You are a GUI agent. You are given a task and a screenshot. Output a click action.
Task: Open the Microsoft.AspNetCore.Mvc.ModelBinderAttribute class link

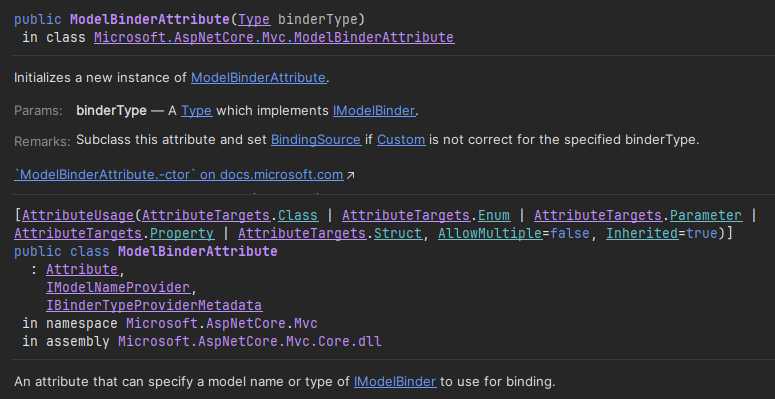(274, 38)
